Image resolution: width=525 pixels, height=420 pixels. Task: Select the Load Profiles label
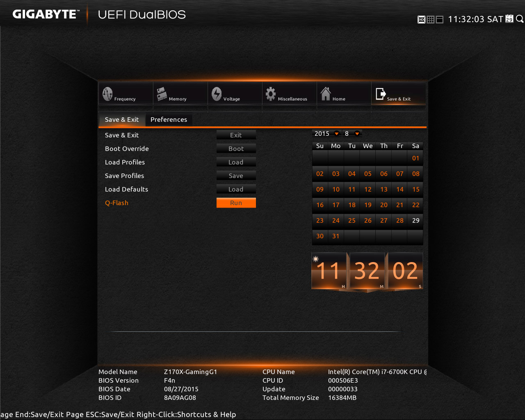pos(125,162)
